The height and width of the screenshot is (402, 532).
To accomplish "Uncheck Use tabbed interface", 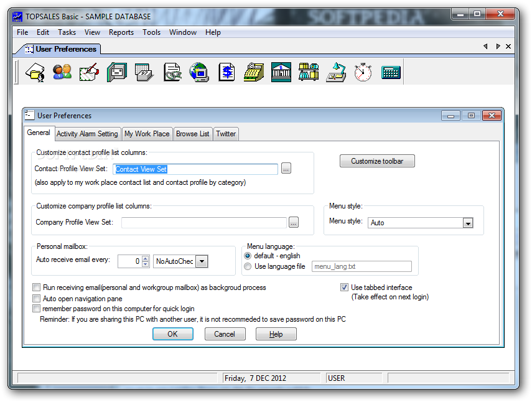I will pos(344,287).
